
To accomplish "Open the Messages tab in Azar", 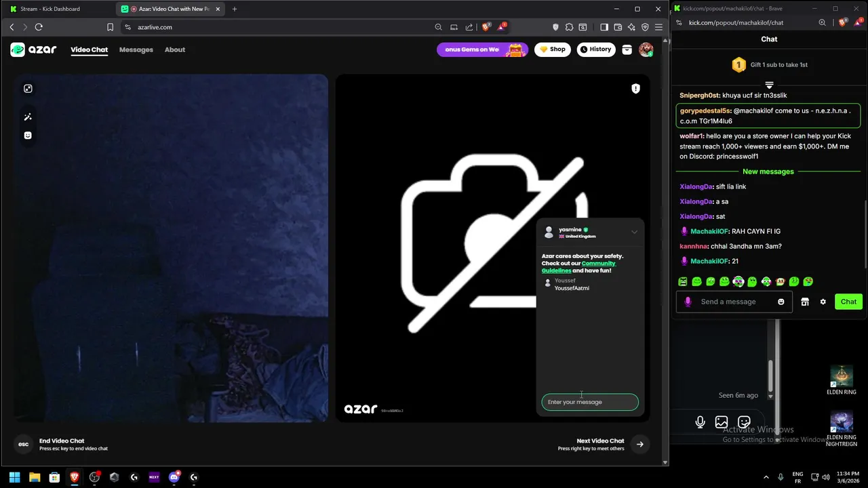I will [136, 49].
